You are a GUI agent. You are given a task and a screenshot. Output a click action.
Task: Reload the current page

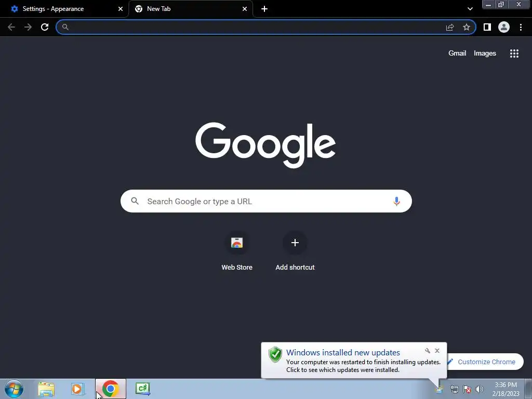click(x=45, y=27)
